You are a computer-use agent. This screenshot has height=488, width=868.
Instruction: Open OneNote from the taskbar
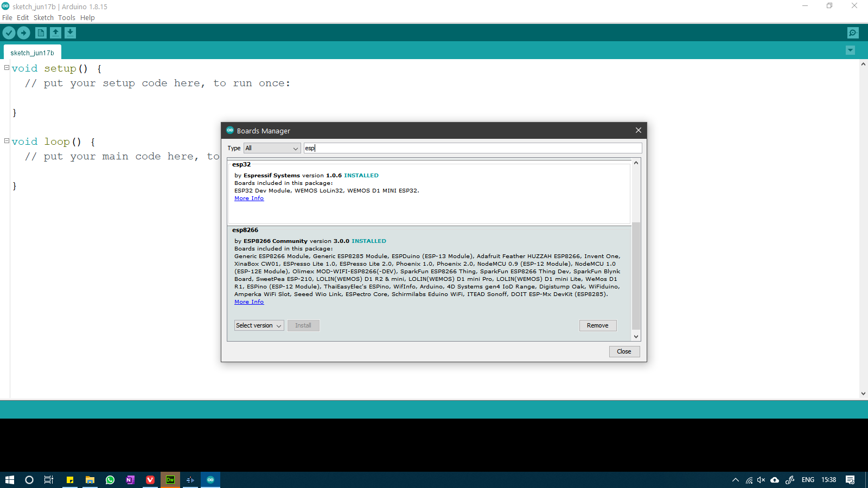click(x=130, y=480)
